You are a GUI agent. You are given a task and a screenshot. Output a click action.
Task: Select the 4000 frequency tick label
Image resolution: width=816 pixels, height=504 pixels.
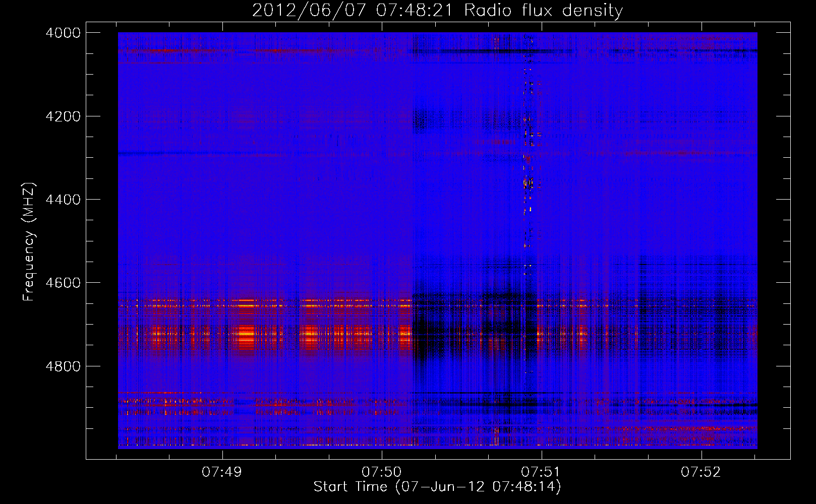63,33
